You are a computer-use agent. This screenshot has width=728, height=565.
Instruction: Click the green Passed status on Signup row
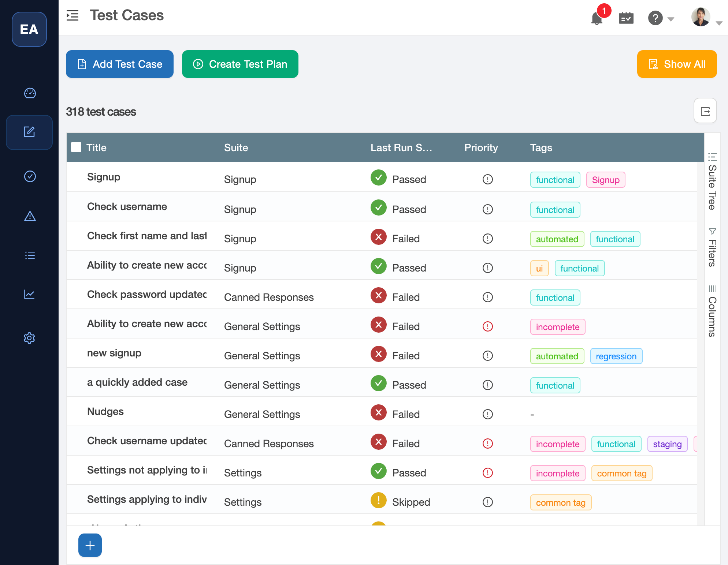(x=378, y=178)
